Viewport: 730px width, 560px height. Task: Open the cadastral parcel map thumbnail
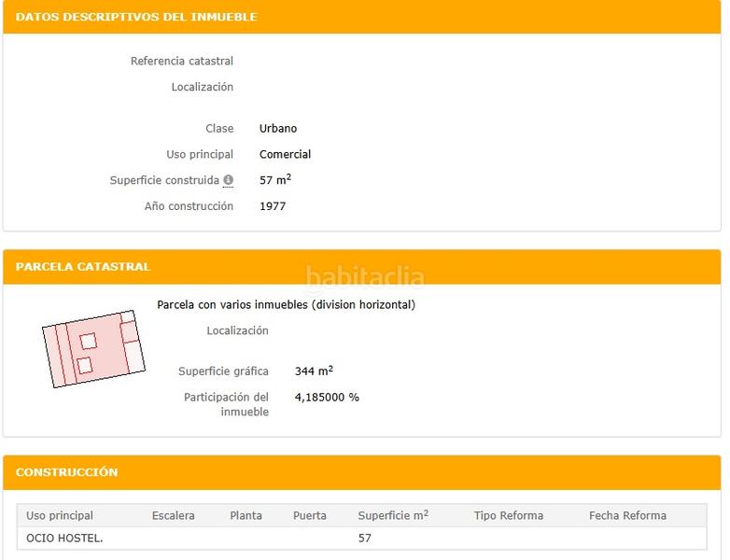tap(93, 348)
